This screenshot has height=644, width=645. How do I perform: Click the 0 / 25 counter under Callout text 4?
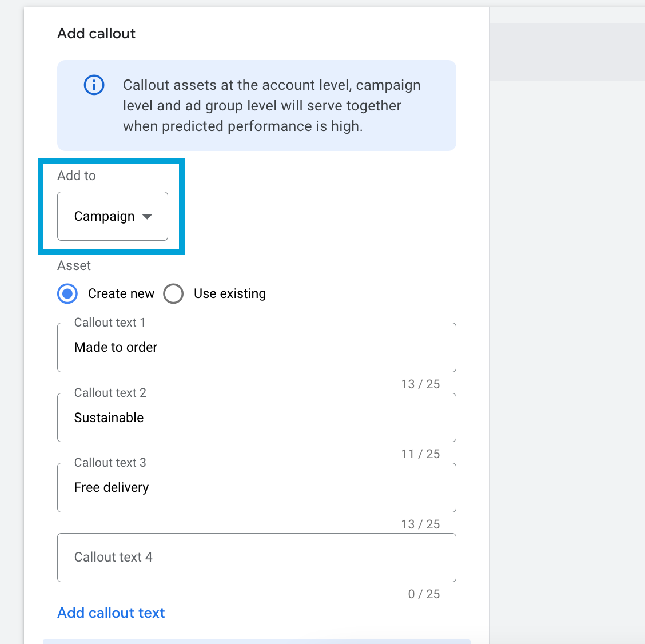tap(424, 594)
